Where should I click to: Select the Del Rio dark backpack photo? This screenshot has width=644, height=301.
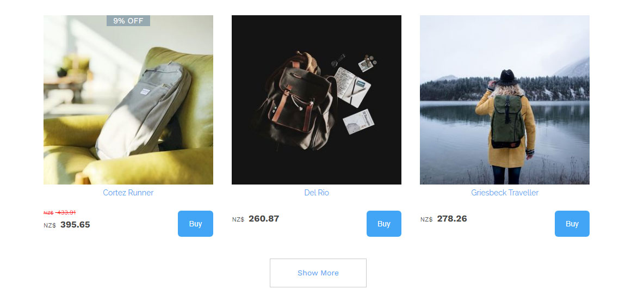click(316, 100)
